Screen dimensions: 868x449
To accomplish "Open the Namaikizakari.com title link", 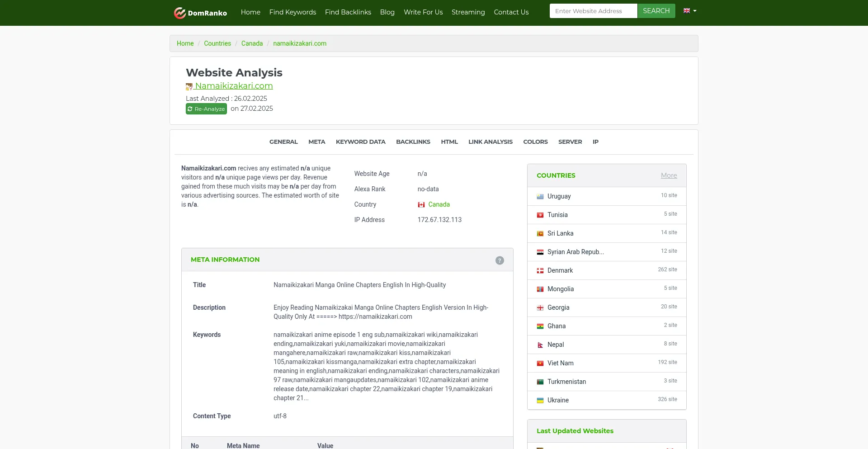I will [x=234, y=86].
